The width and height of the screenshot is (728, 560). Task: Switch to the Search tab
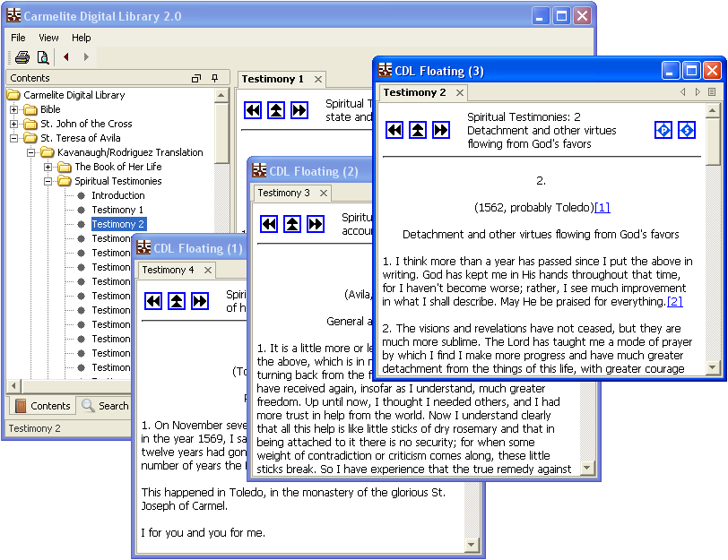tap(105, 406)
